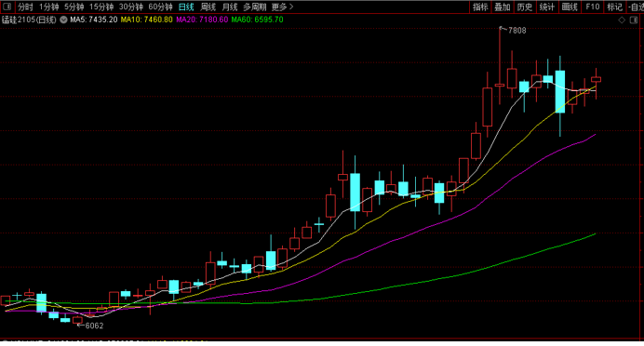Select the 5分钟 period tab

[74, 7]
